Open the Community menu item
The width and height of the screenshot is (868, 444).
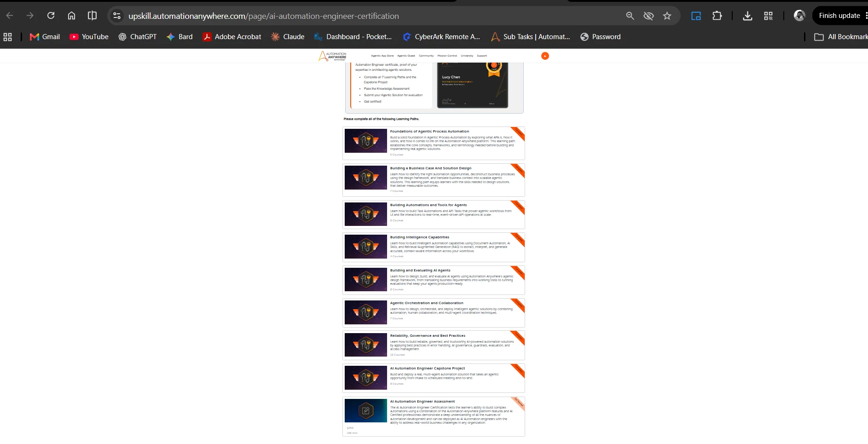coord(426,56)
